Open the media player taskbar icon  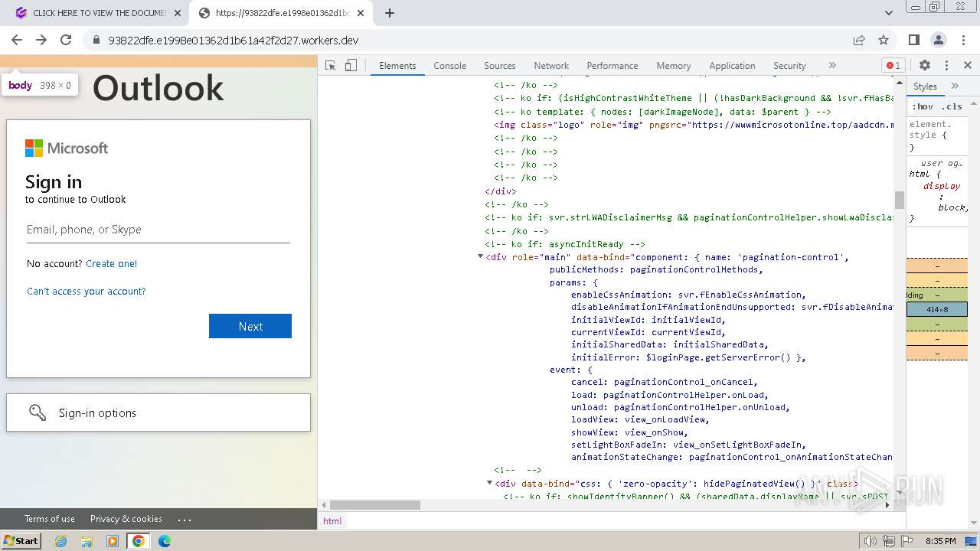(x=113, y=541)
